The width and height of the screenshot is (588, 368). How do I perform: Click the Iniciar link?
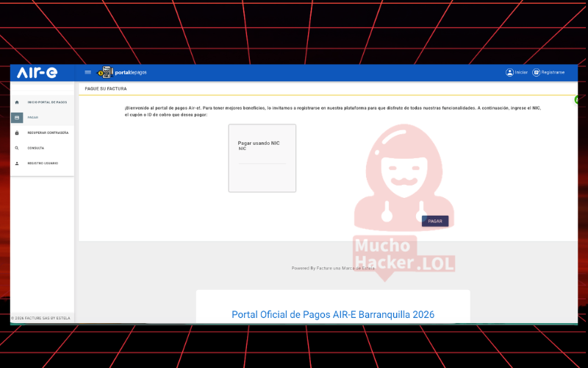(x=521, y=72)
